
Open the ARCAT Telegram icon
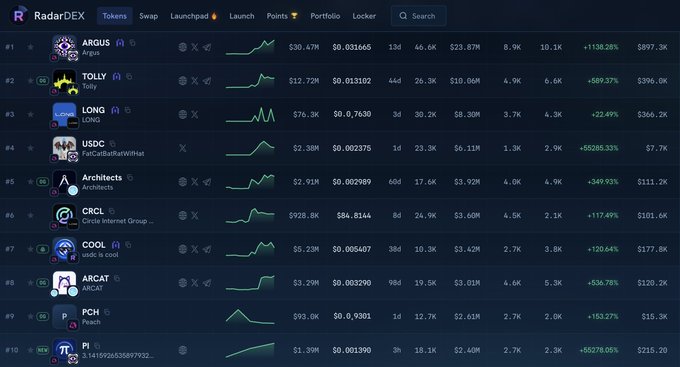(207, 282)
